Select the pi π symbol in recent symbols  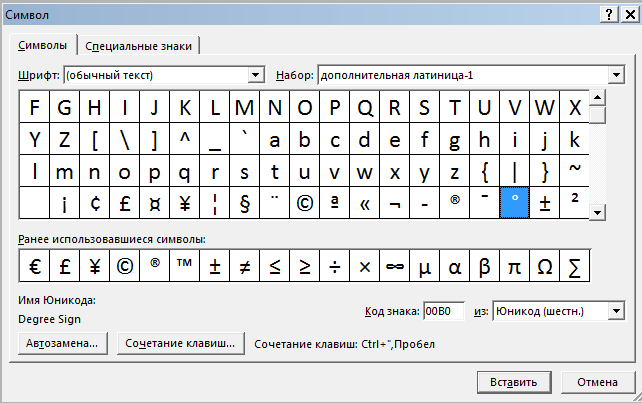515,267
